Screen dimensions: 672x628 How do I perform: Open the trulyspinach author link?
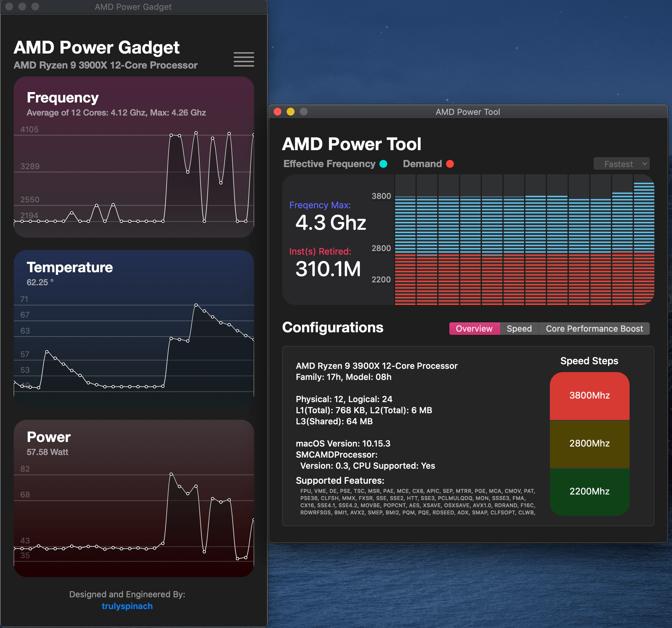tap(127, 606)
